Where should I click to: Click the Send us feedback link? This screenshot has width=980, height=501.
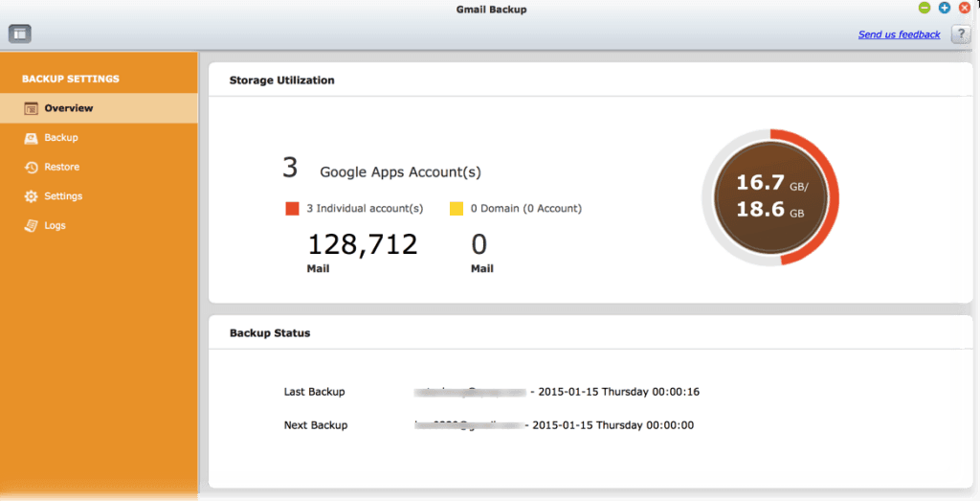pyautogui.click(x=899, y=34)
